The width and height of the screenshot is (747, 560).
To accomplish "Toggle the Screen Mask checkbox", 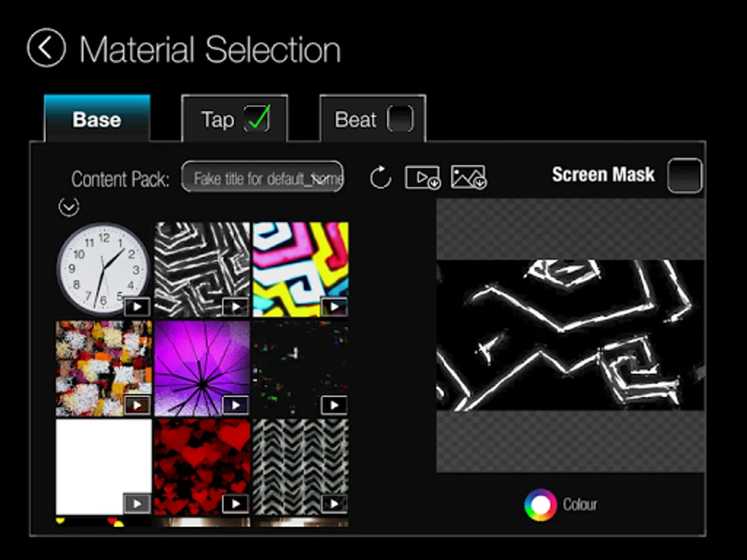I will tap(685, 175).
